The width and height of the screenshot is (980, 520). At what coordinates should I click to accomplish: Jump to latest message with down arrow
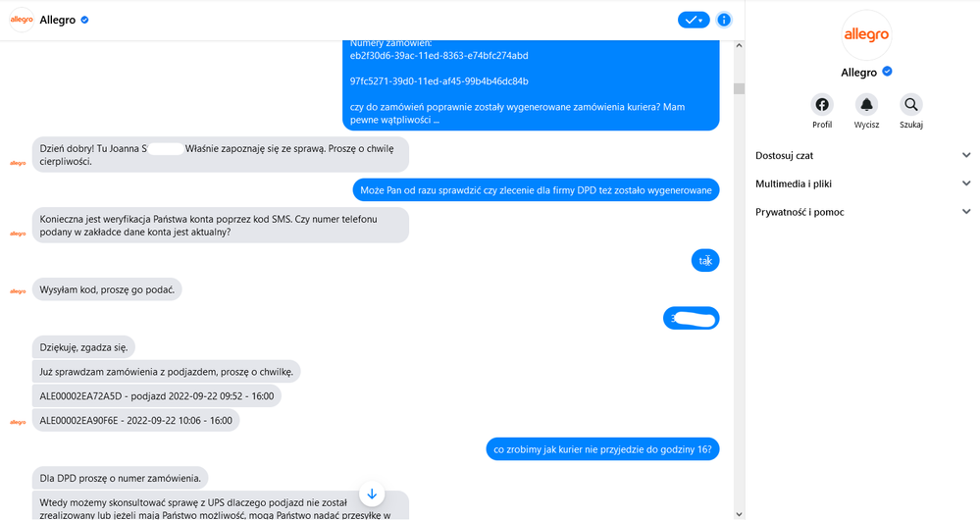coord(372,494)
